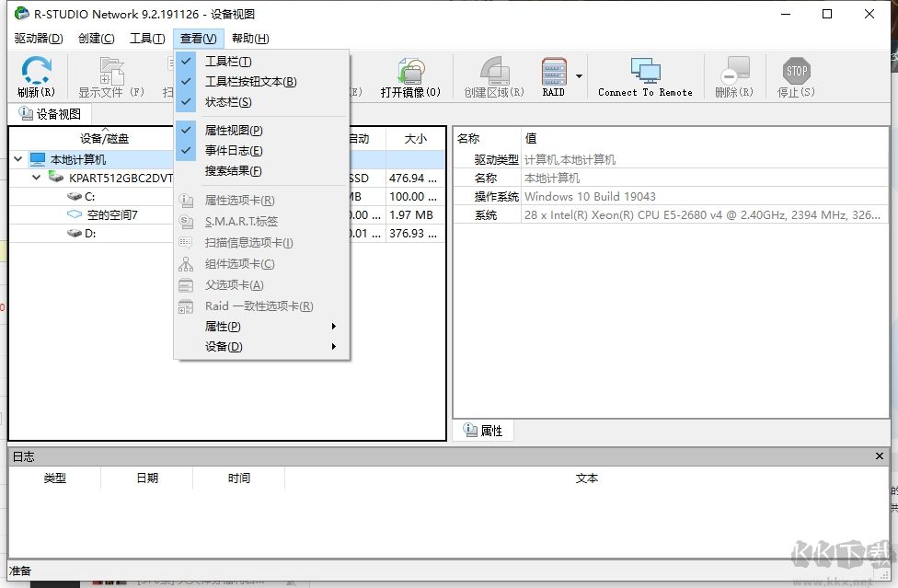Expand the 设备(D) submenu
Screen dimensions: 898x588
(x=261, y=346)
